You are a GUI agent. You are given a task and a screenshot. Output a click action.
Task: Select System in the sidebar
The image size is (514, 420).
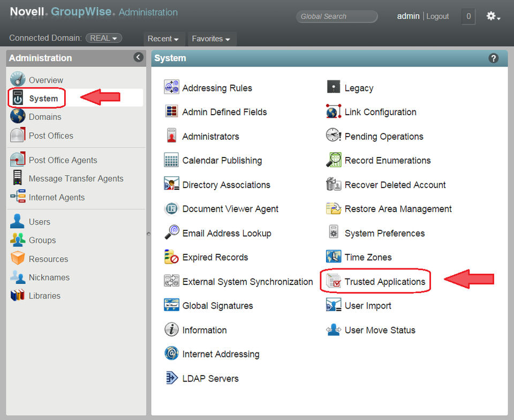(43, 99)
